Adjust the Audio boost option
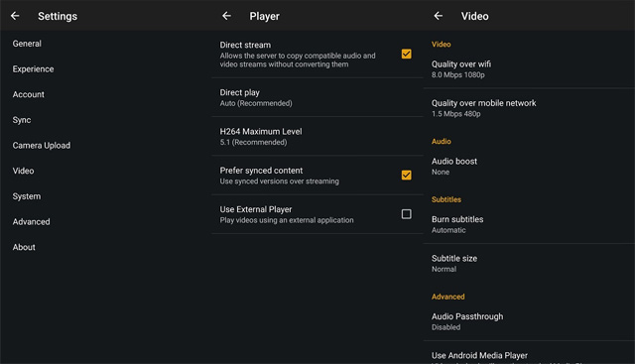The height and width of the screenshot is (364, 635). pyautogui.click(x=529, y=166)
